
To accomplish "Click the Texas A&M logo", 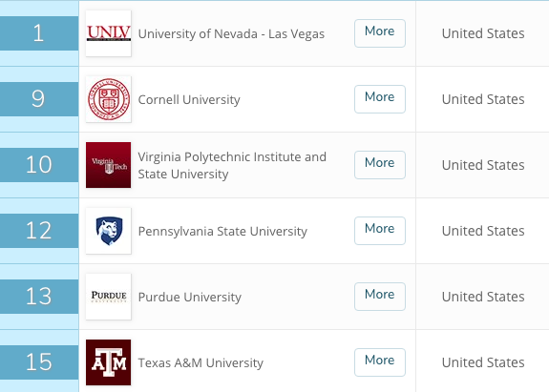I will pyautogui.click(x=109, y=362).
